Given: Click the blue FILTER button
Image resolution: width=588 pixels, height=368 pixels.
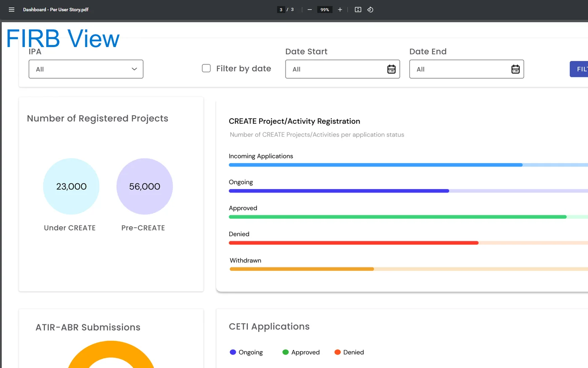Looking at the screenshot, I should (x=579, y=69).
